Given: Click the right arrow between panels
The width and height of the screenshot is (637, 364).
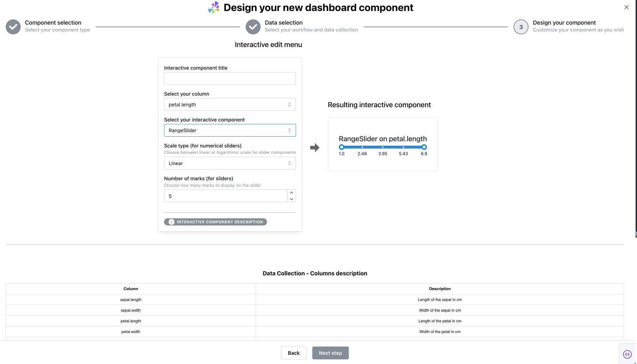Looking at the screenshot, I should coord(315,147).
